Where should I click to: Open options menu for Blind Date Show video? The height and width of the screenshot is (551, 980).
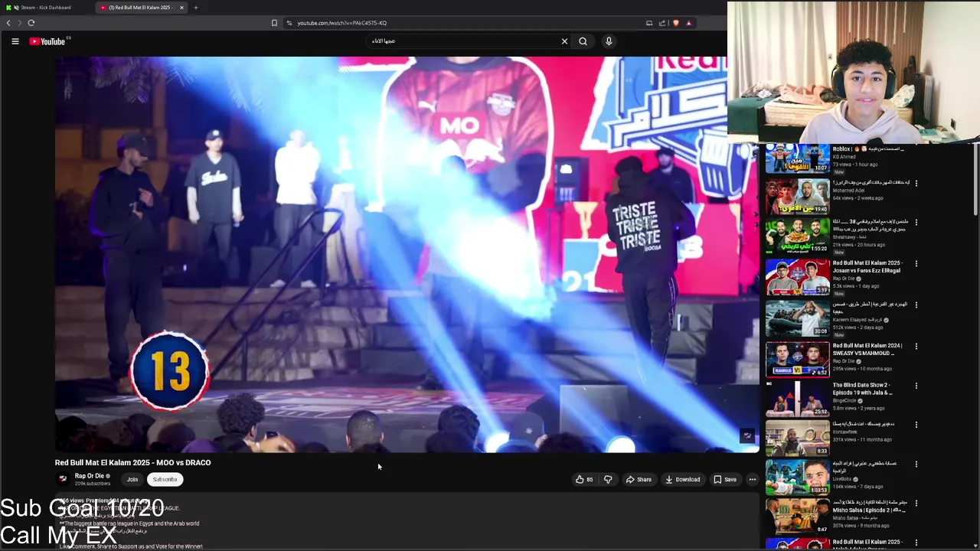point(916,386)
